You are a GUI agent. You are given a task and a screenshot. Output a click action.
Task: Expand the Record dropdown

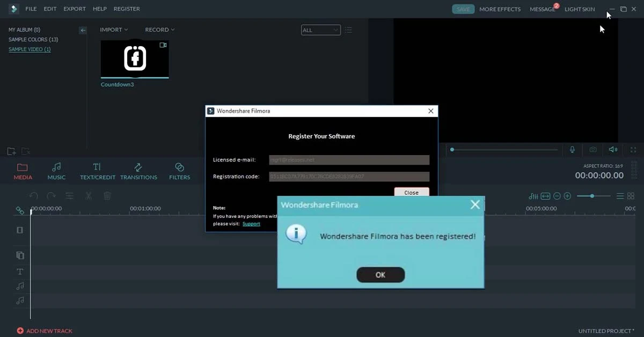click(x=160, y=30)
